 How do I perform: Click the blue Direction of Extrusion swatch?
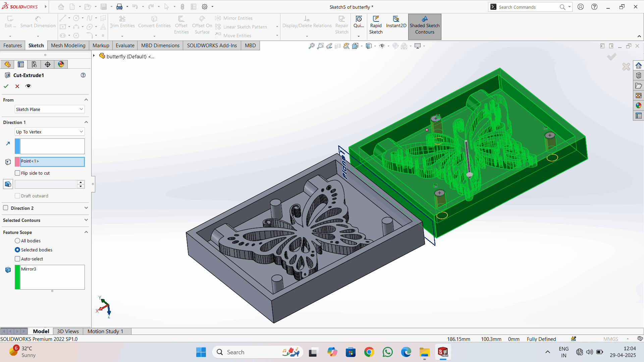click(x=17, y=146)
